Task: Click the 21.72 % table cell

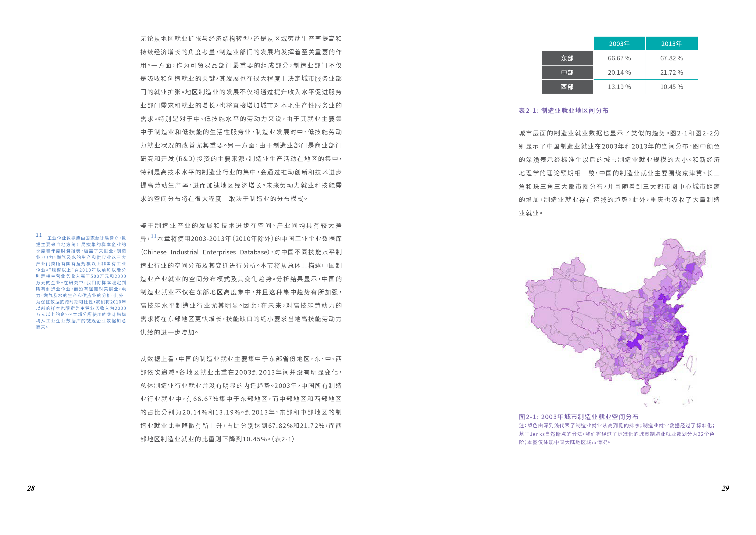Action: (x=671, y=73)
